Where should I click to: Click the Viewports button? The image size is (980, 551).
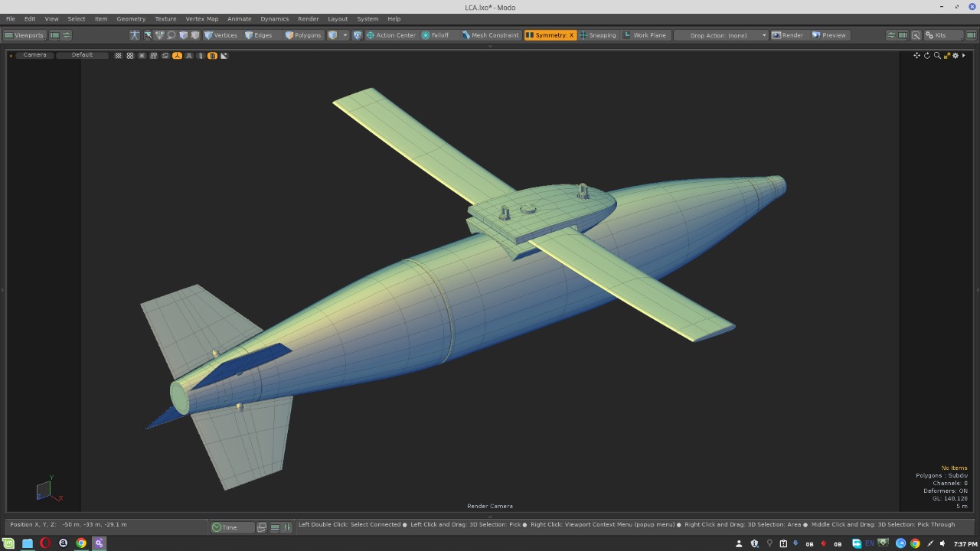coord(24,35)
